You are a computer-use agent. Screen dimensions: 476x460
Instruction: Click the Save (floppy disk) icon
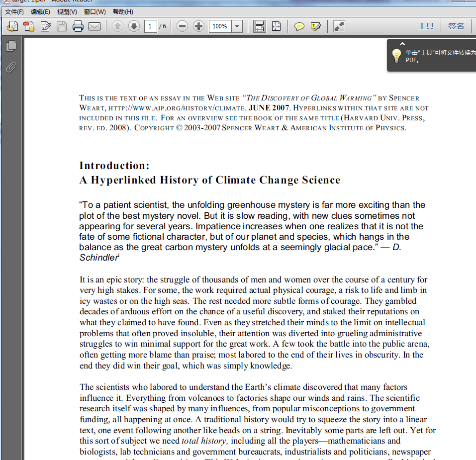[x=62, y=26]
